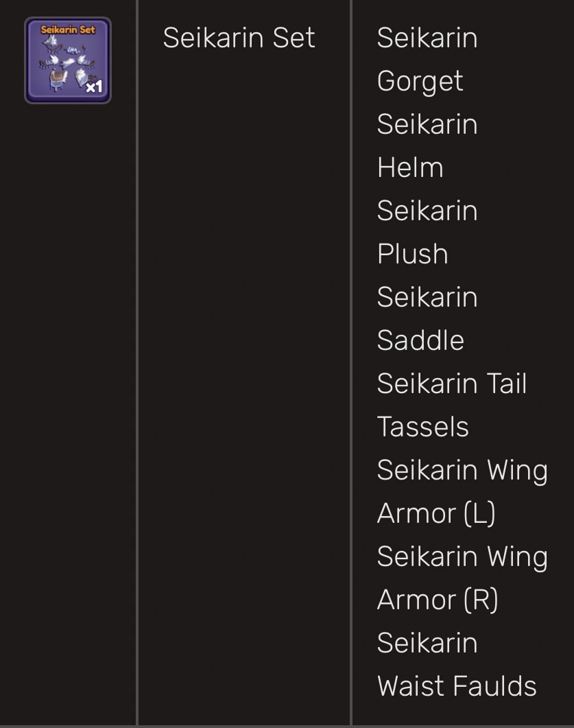Choose Seikarin Wing Armor (R)
Image resolution: width=574 pixels, height=728 pixels.
pos(462,578)
